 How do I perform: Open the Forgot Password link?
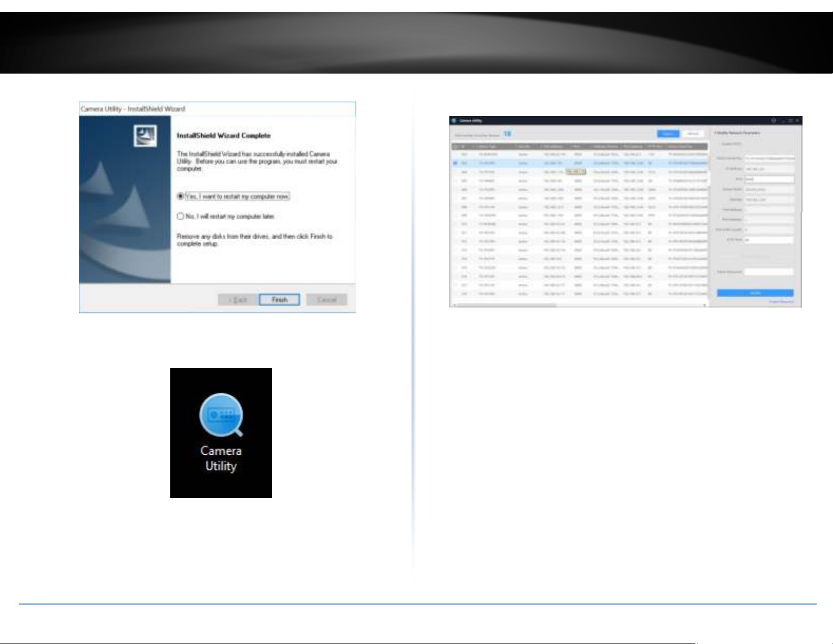pyautogui.click(x=781, y=302)
